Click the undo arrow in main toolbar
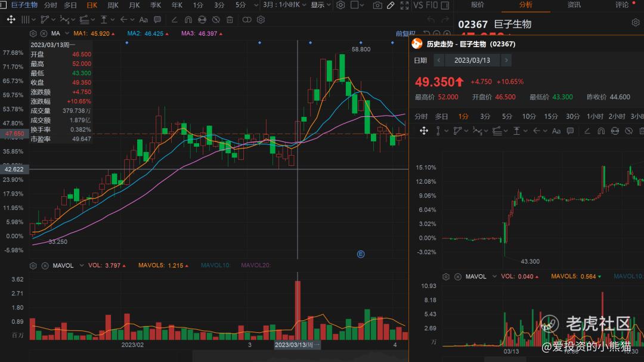644x362 pixels. click(x=431, y=19)
